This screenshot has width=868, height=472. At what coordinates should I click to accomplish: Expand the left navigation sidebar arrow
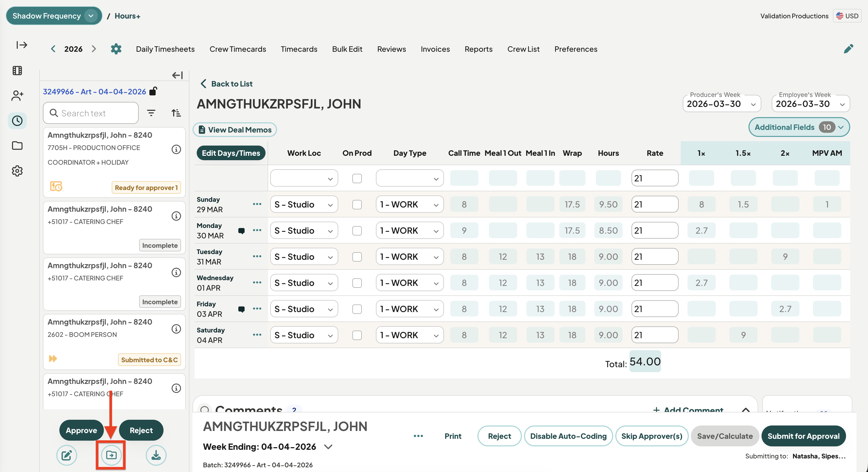click(21, 45)
